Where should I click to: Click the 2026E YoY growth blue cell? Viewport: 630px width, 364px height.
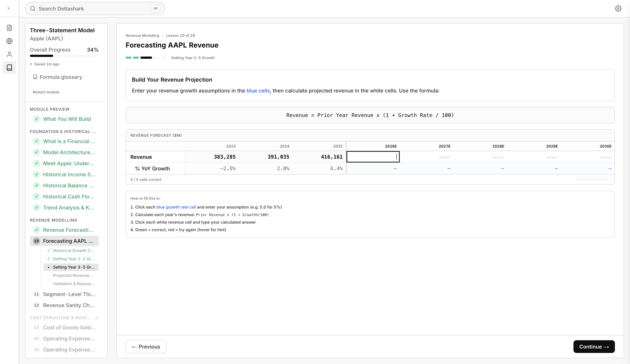pyautogui.click(x=373, y=169)
